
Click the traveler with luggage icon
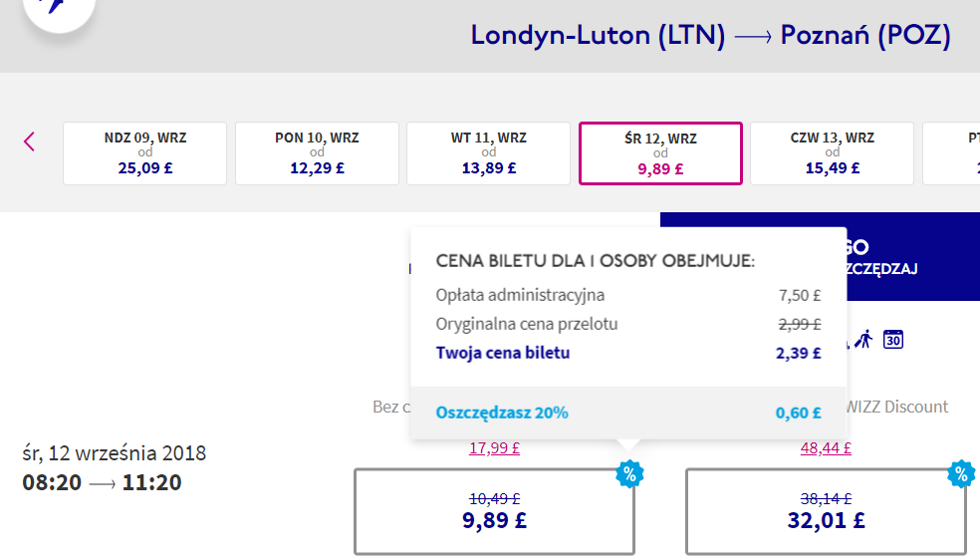(862, 339)
